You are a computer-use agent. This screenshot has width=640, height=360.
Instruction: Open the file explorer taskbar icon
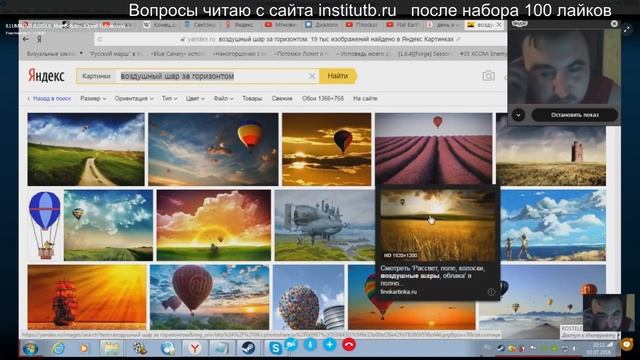111,349
